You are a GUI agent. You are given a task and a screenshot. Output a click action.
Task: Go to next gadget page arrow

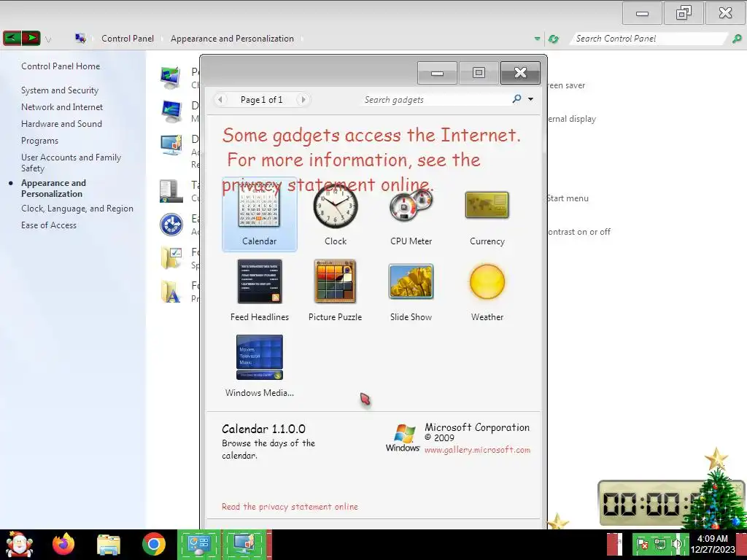tap(303, 99)
